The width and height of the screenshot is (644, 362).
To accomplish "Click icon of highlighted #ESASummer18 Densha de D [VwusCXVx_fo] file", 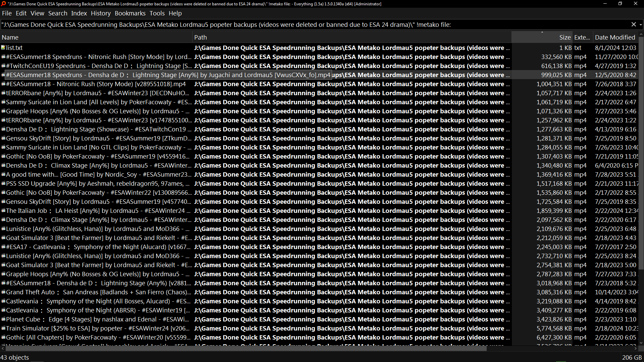I will point(3,75).
